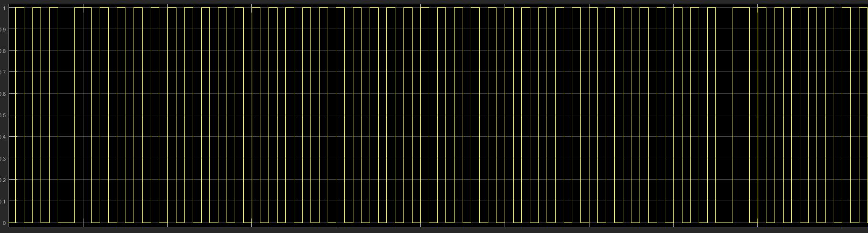868x233 pixels.
Task: Click the wide low gap after the third pulse
Action: (x=66, y=222)
